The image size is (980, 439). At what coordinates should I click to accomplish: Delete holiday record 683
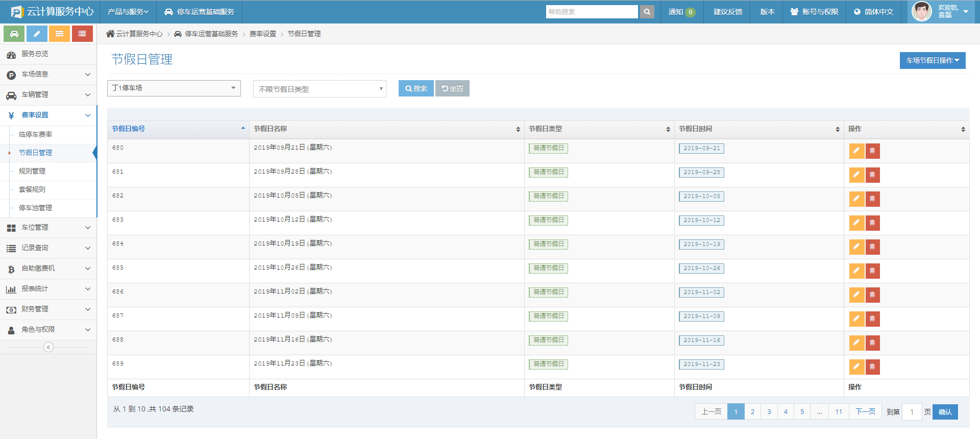pos(872,223)
